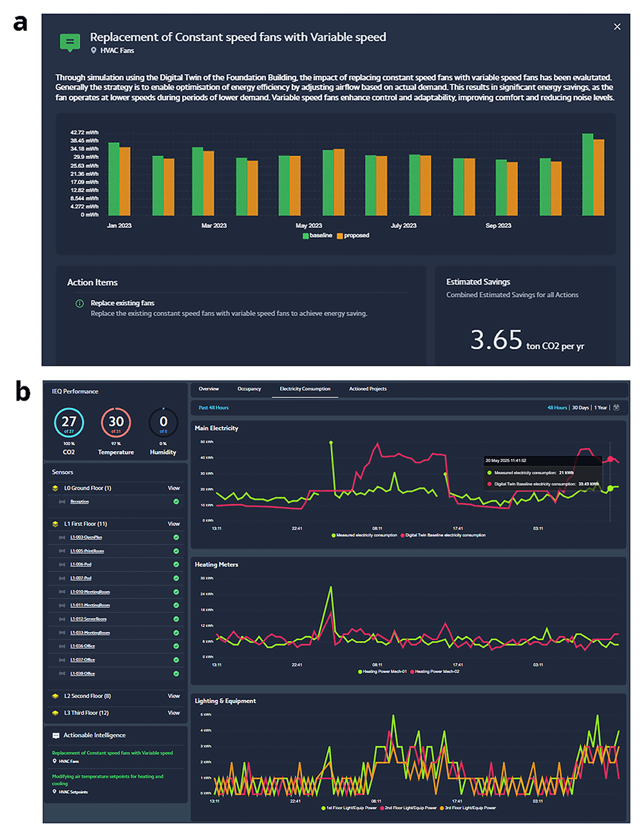
Task: Click the info icon beside Replace existing fans
Action: (x=80, y=303)
